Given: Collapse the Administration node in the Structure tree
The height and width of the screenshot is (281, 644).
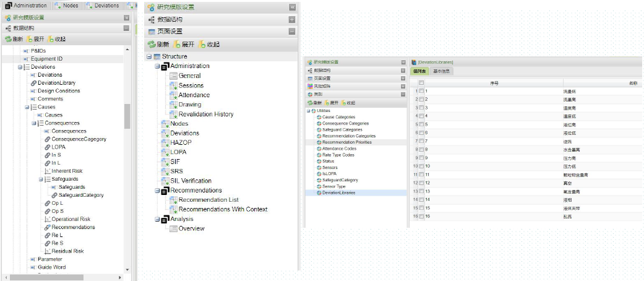Looking at the screenshot, I should (158, 66).
